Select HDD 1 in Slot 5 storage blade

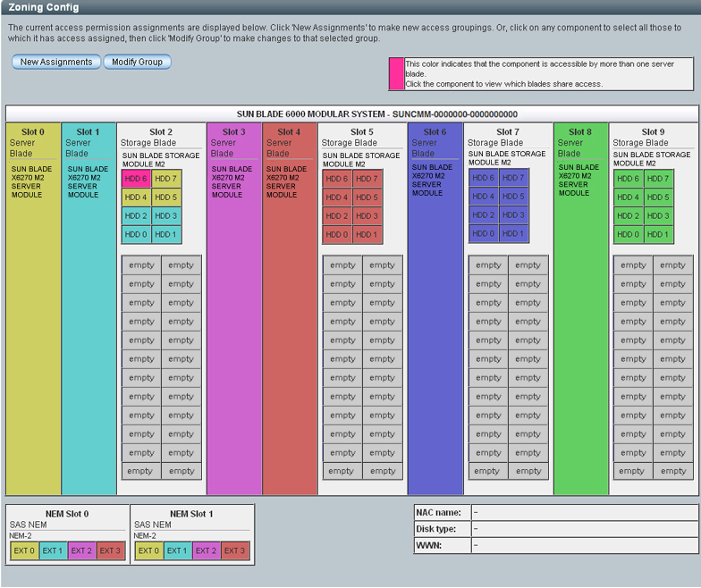coord(367,234)
